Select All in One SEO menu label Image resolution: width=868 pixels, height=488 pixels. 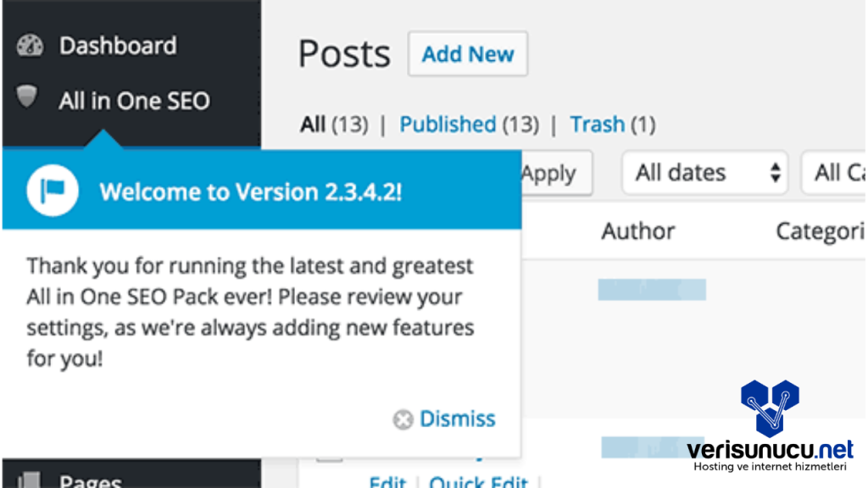tap(134, 101)
